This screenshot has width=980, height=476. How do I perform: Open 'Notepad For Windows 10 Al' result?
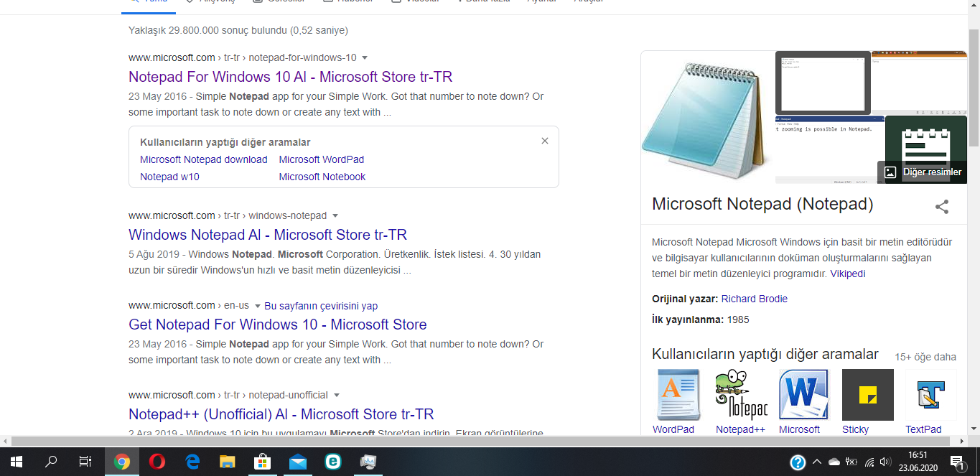click(x=291, y=77)
